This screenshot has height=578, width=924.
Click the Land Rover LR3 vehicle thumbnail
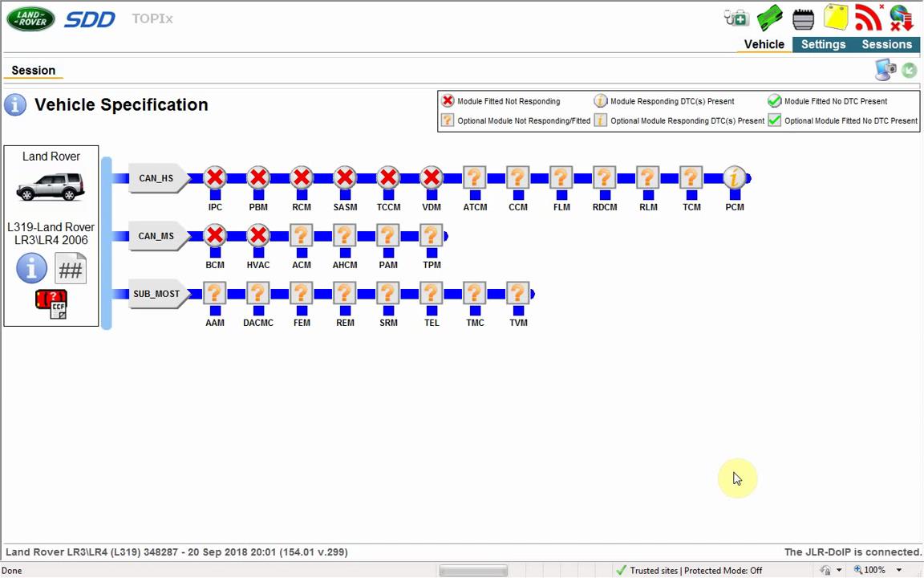51,186
